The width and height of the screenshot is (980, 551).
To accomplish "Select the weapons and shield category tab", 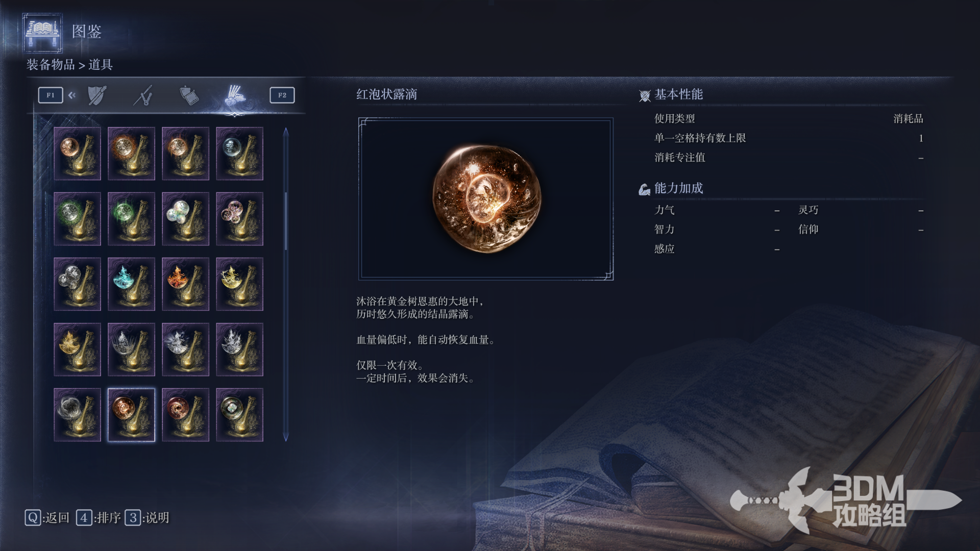I will (x=97, y=95).
